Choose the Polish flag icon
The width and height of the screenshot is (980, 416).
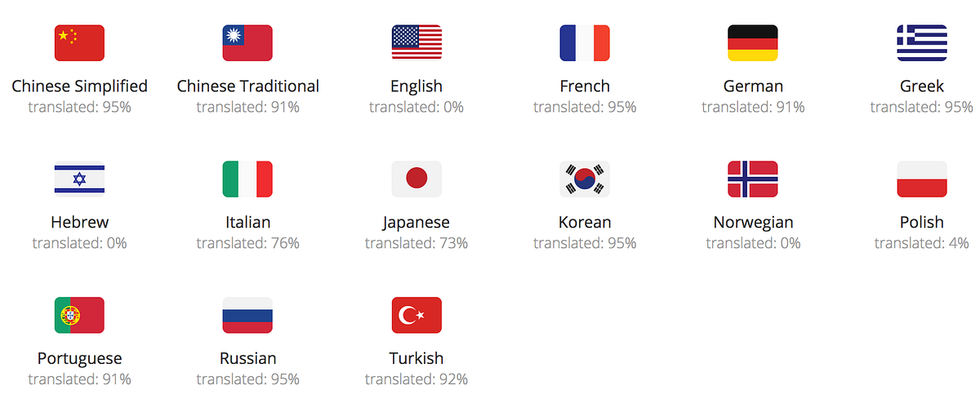(x=921, y=179)
